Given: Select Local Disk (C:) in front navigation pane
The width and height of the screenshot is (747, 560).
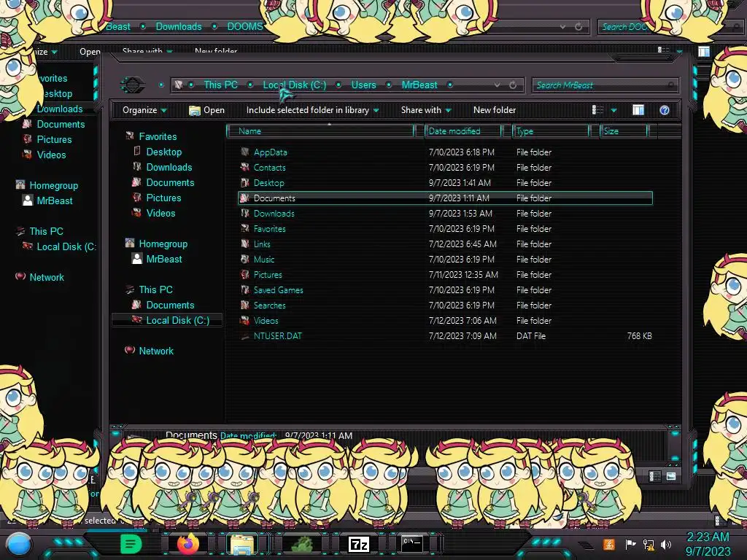Looking at the screenshot, I should 178,321.
